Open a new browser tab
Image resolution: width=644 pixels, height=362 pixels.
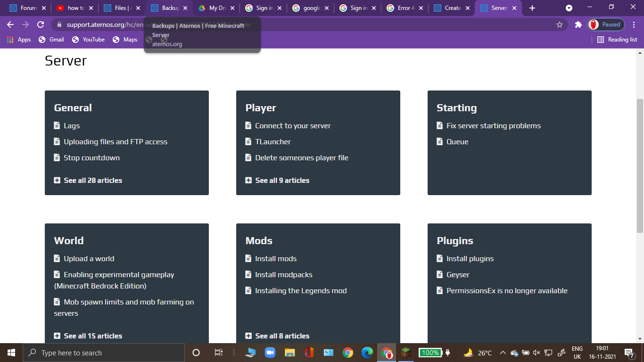pyautogui.click(x=532, y=8)
